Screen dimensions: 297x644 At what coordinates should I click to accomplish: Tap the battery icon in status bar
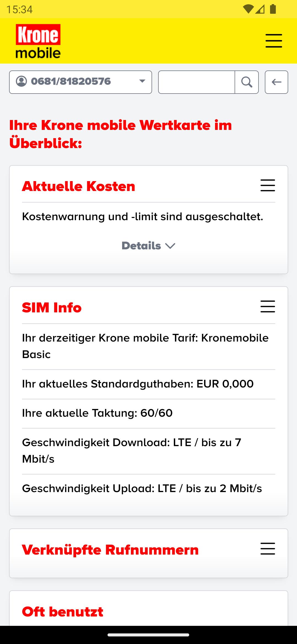[273, 9]
